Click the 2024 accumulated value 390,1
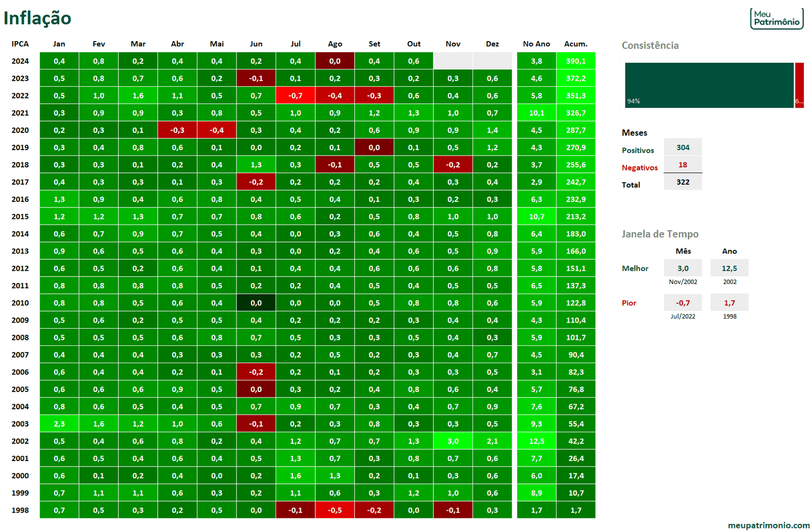Screen dimensions: 812x531 pyautogui.click(x=576, y=61)
